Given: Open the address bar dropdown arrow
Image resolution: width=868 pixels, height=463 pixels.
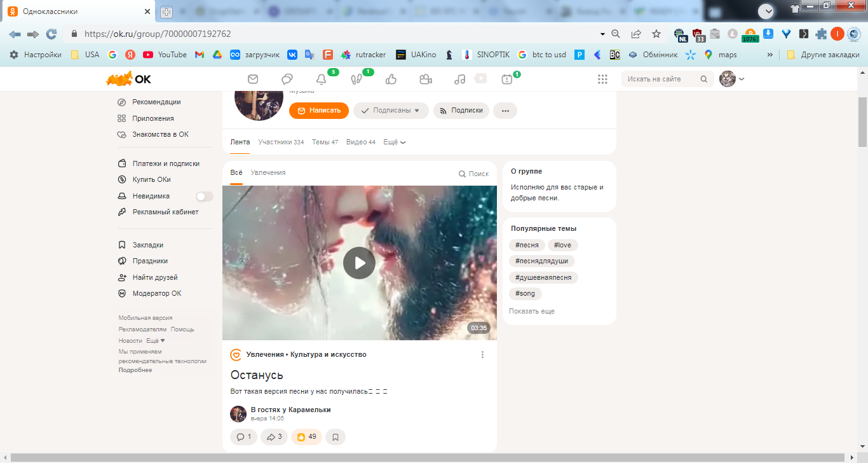Looking at the screenshot, I should coord(602,34).
